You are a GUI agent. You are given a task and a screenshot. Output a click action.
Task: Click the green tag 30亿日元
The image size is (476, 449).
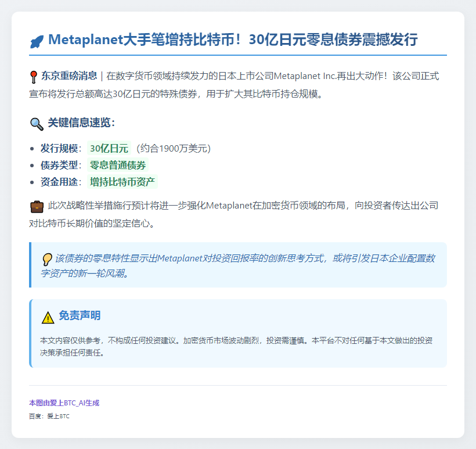109,148
